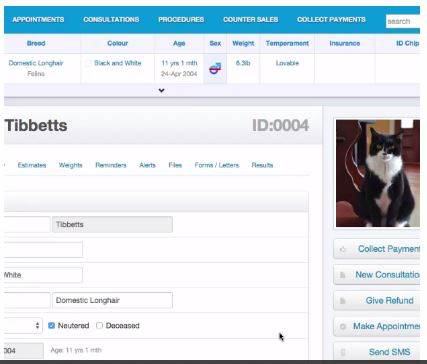Switch to the Forms / Letters tab

[217, 165]
